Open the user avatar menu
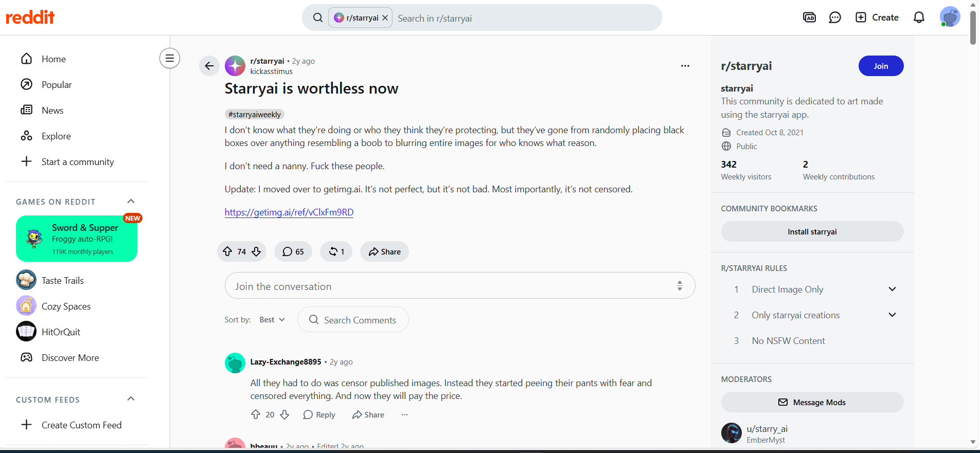Image resolution: width=980 pixels, height=453 pixels. (950, 17)
